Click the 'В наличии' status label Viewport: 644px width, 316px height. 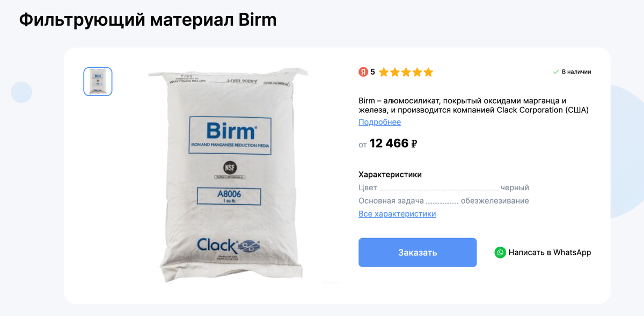pyautogui.click(x=576, y=72)
